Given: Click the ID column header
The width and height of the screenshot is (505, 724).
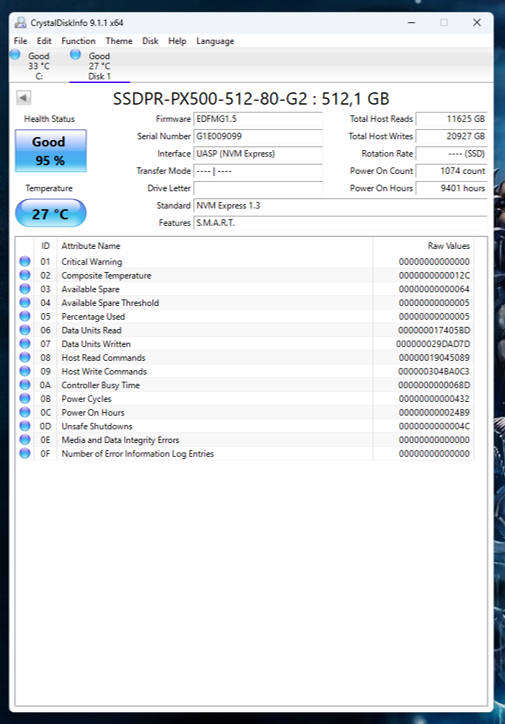Looking at the screenshot, I should 45,246.
